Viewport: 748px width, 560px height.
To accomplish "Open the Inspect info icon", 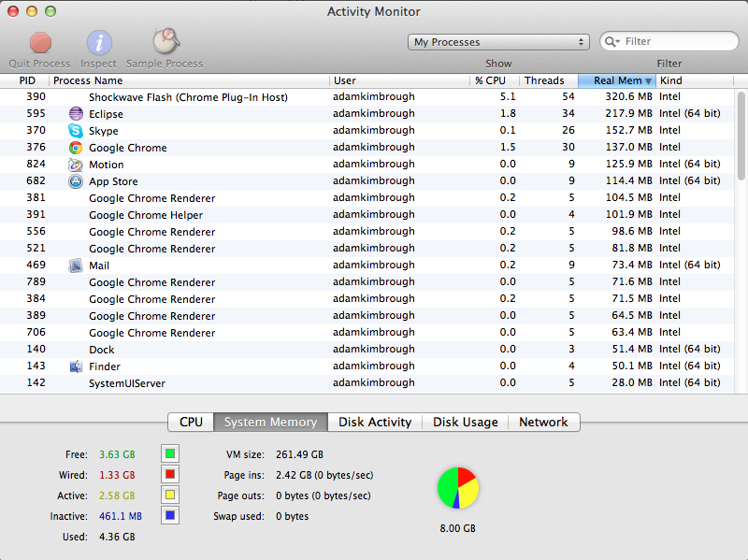I will tap(99, 43).
